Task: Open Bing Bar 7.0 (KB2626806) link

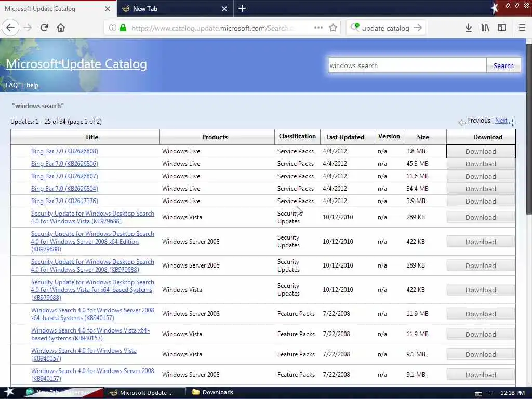Action: click(x=64, y=164)
